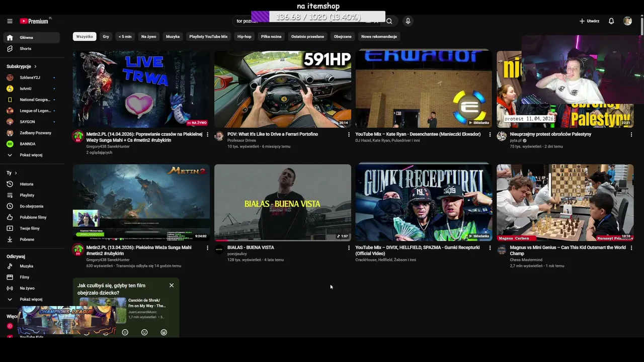Open Na żywo under Odkrywaj

click(x=32, y=288)
